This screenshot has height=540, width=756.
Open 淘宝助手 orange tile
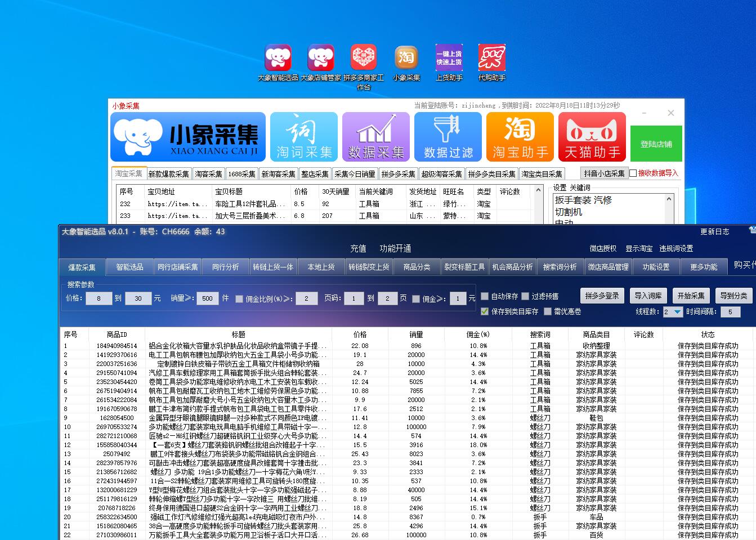520,137
